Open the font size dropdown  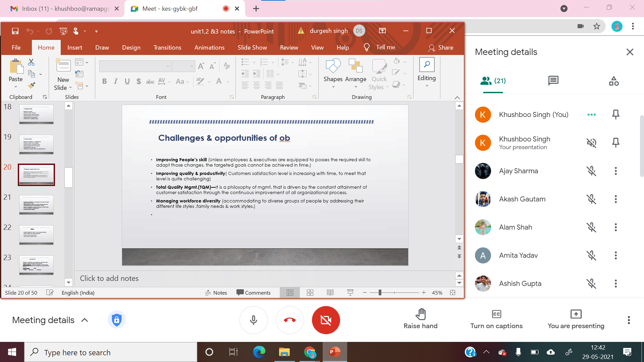pos(191,66)
